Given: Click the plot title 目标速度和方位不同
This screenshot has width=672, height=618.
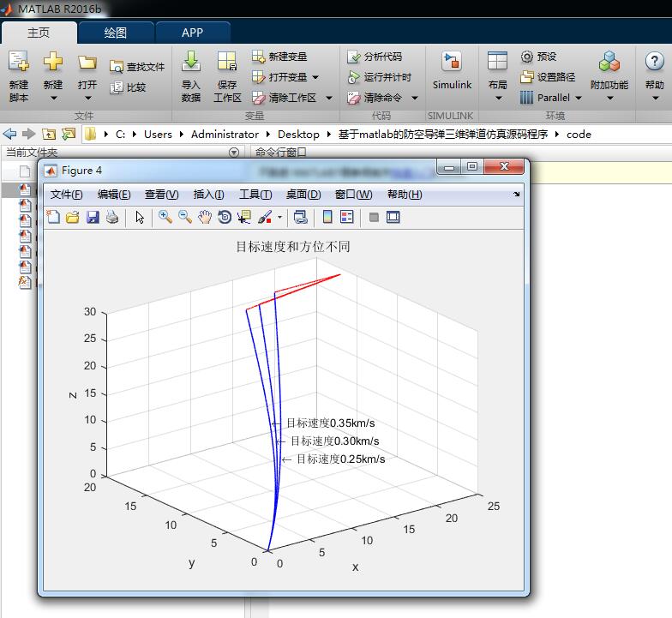Looking at the screenshot, I should click(x=293, y=247).
